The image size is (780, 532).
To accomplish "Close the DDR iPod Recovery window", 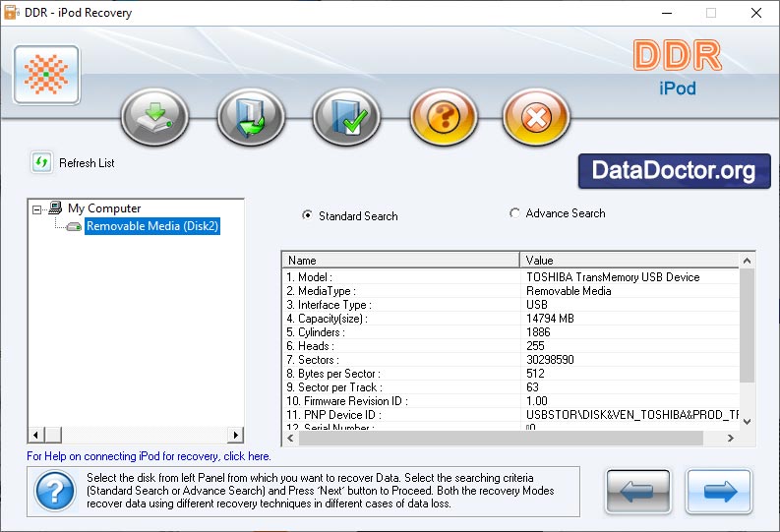I will [756, 13].
